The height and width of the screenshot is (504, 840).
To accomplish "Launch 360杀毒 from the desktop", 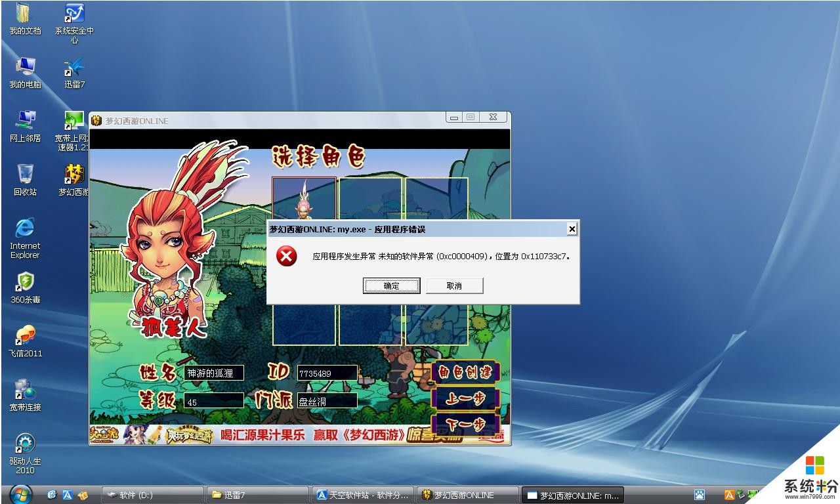I will [25, 287].
